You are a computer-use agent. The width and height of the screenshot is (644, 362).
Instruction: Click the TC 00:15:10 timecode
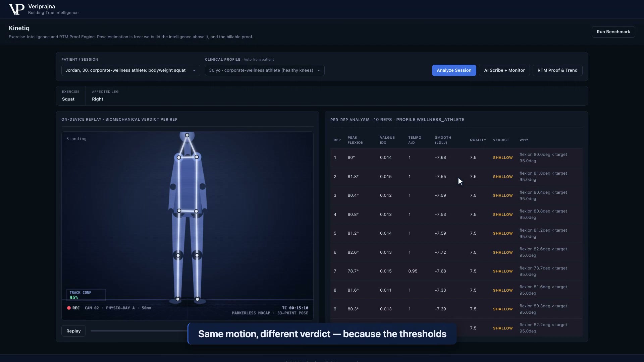click(295, 308)
